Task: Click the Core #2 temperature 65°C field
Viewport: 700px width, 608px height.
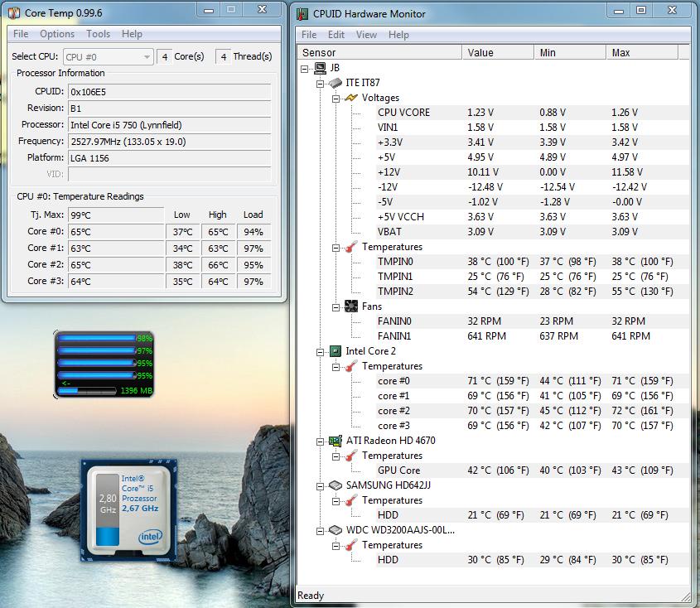Action: coord(116,265)
